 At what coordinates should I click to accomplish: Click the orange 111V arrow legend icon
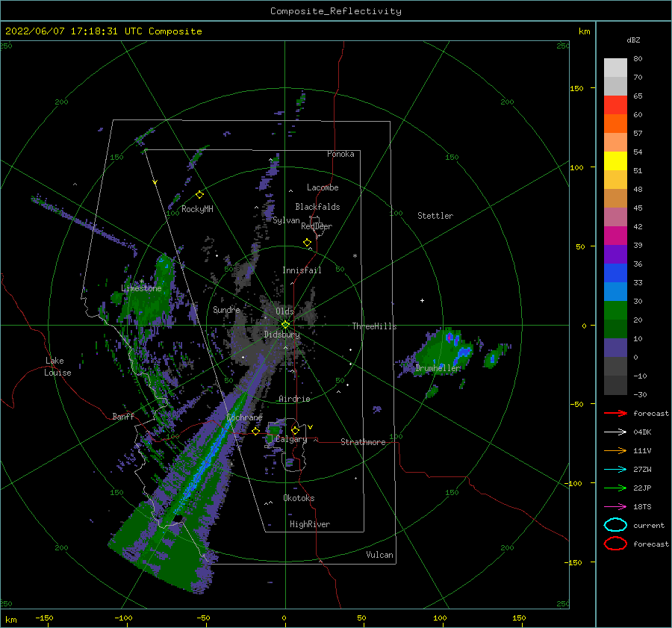tap(615, 450)
